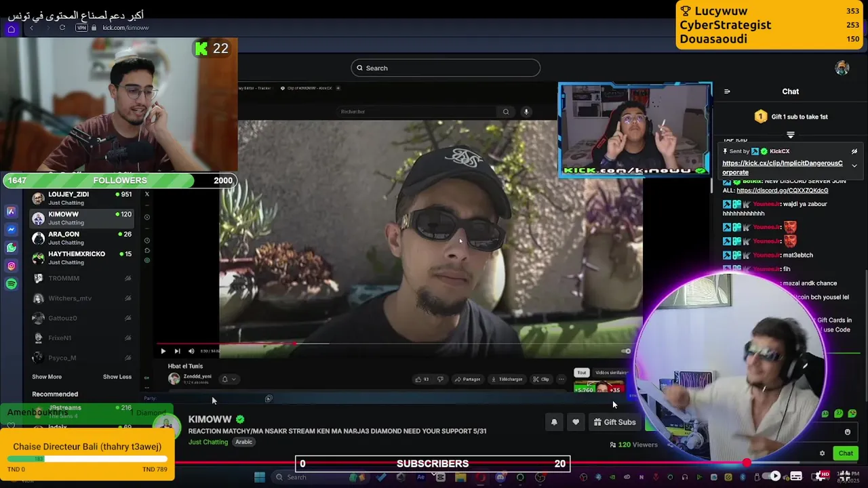Open offline channel Witchers_mtv

pos(81,298)
